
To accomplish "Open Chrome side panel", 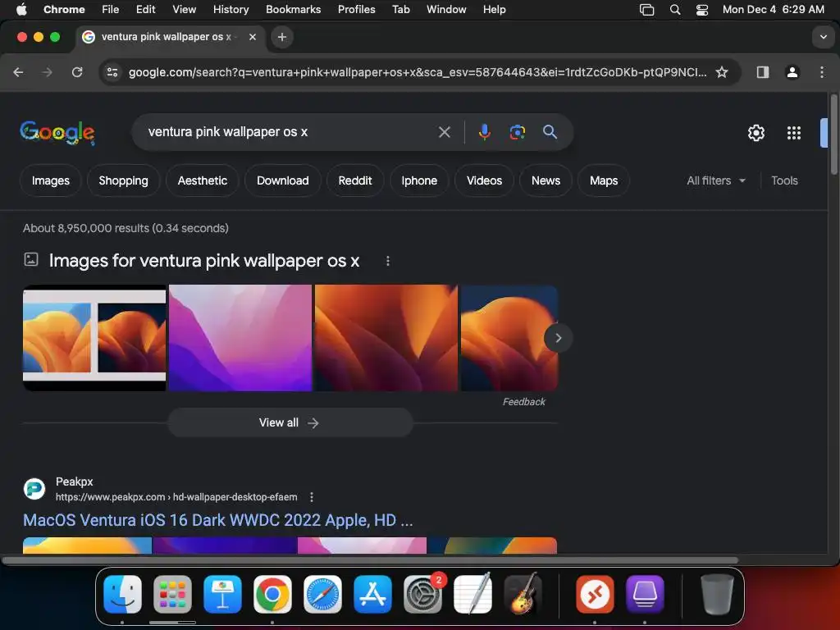I will pyautogui.click(x=762, y=72).
